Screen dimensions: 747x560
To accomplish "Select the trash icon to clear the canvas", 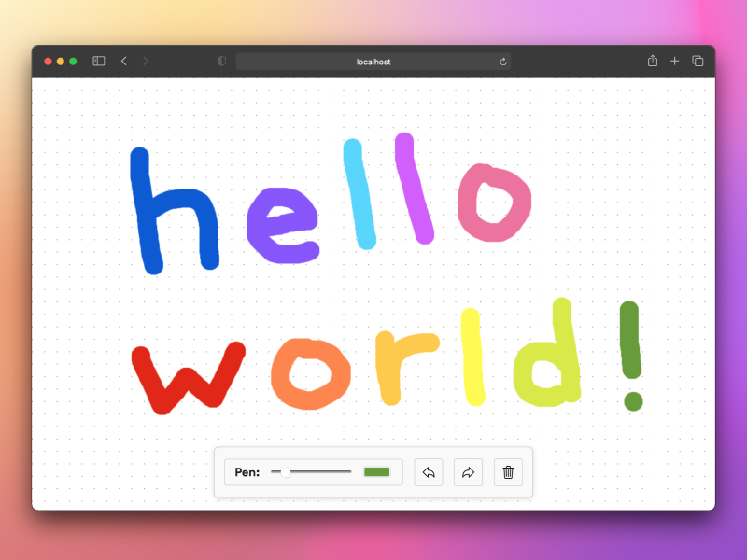I will (x=507, y=472).
